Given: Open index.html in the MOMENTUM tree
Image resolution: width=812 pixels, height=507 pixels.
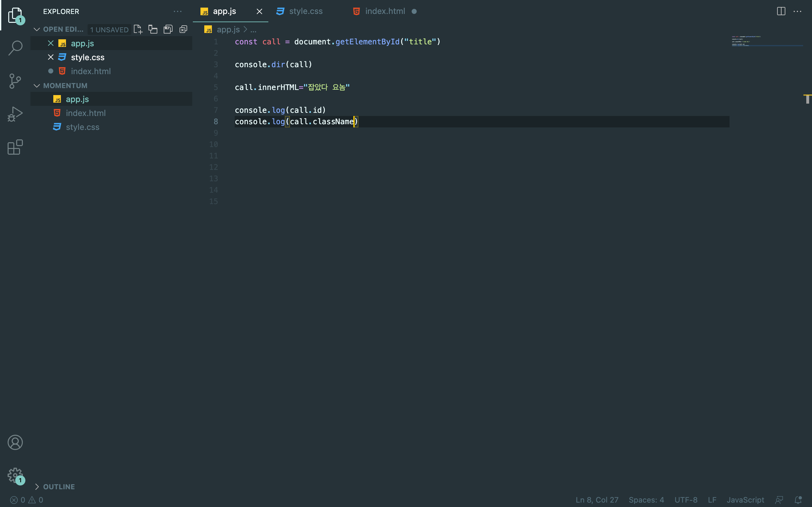Looking at the screenshot, I should click(x=86, y=113).
